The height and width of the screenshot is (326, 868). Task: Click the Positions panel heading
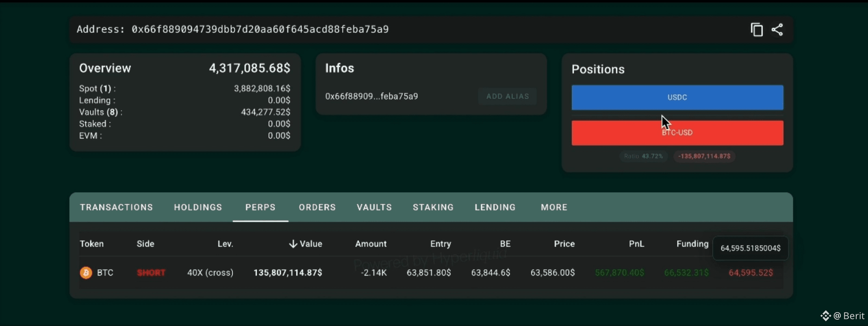pyautogui.click(x=598, y=69)
